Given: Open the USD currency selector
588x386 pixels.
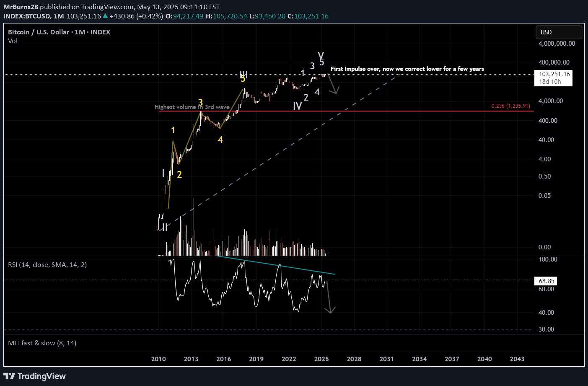Looking at the screenshot, I should [x=559, y=32].
